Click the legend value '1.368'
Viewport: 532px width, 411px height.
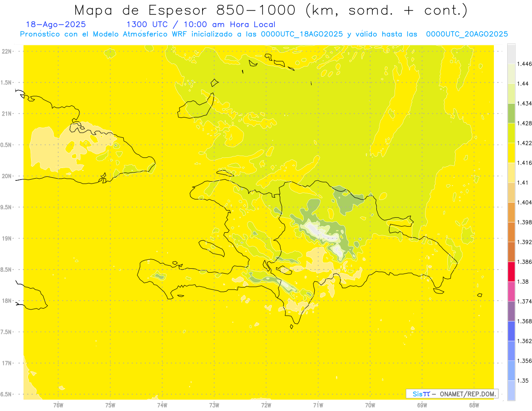pyautogui.click(x=525, y=321)
